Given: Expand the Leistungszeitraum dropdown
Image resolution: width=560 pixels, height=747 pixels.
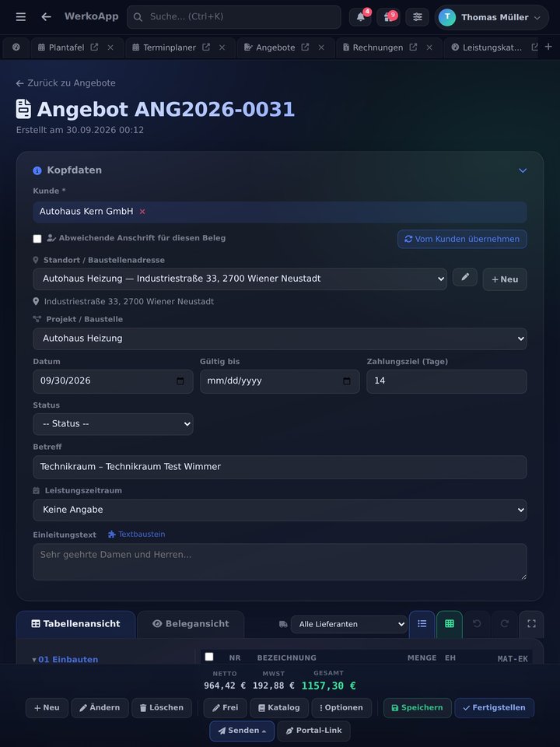Looking at the screenshot, I should click(279, 510).
